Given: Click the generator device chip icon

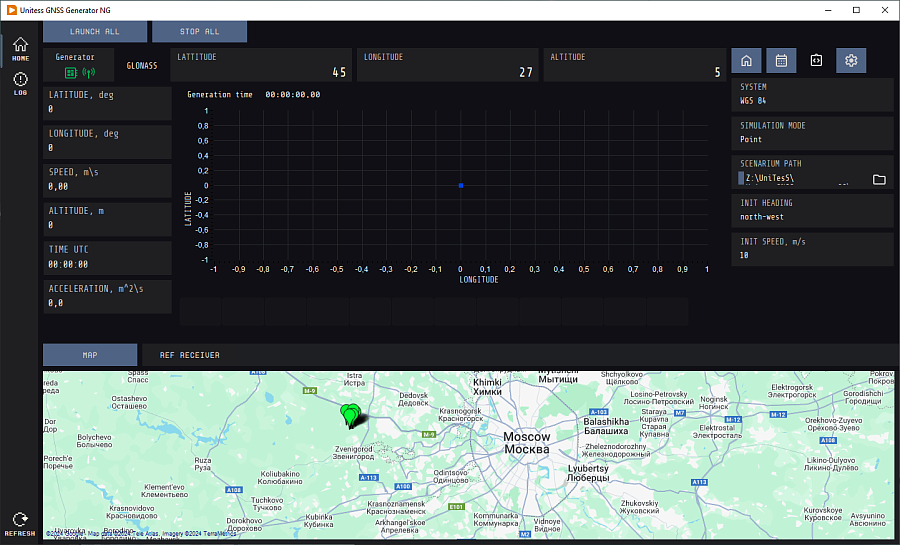Looking at the screenshot, I should [x=70, y=72].
